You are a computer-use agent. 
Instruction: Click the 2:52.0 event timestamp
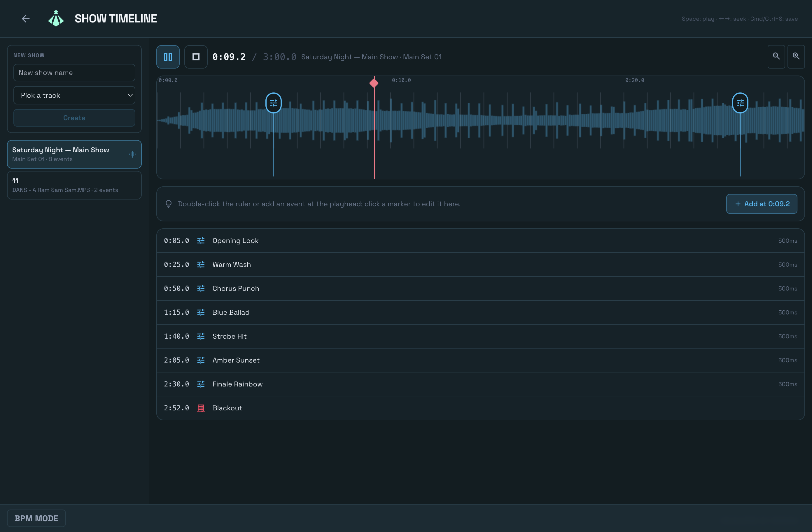pyautogui.click(x=176, y=408)
